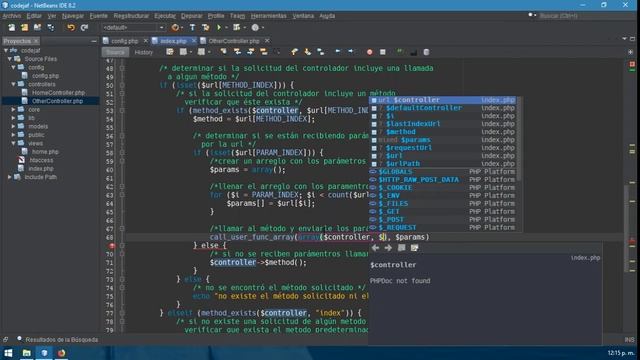Switch to the History view

point(144,52)
